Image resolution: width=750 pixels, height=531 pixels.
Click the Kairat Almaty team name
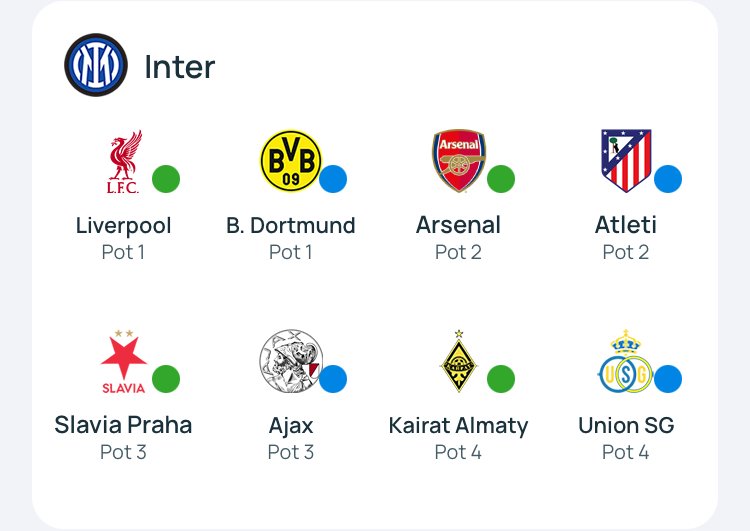click(458, 425)
